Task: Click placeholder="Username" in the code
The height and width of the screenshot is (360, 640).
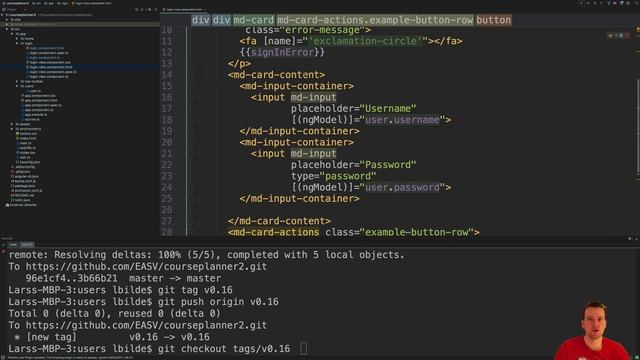Action: 353,109
